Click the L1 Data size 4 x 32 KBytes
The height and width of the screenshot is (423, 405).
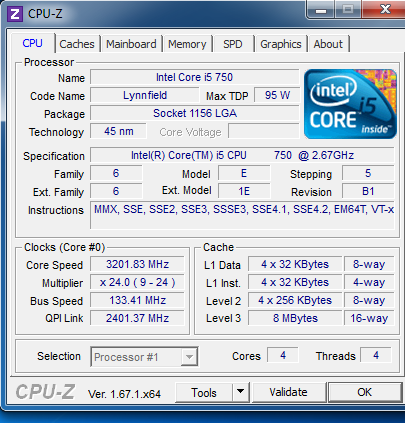coord(295,264)
